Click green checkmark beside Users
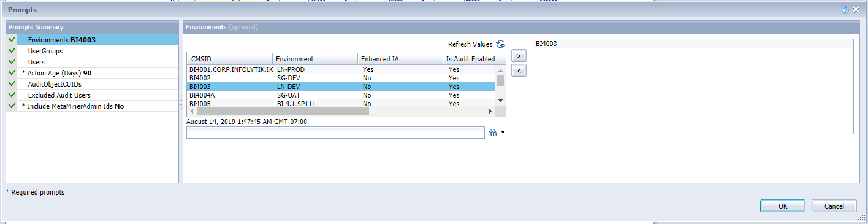 [12, 61]
